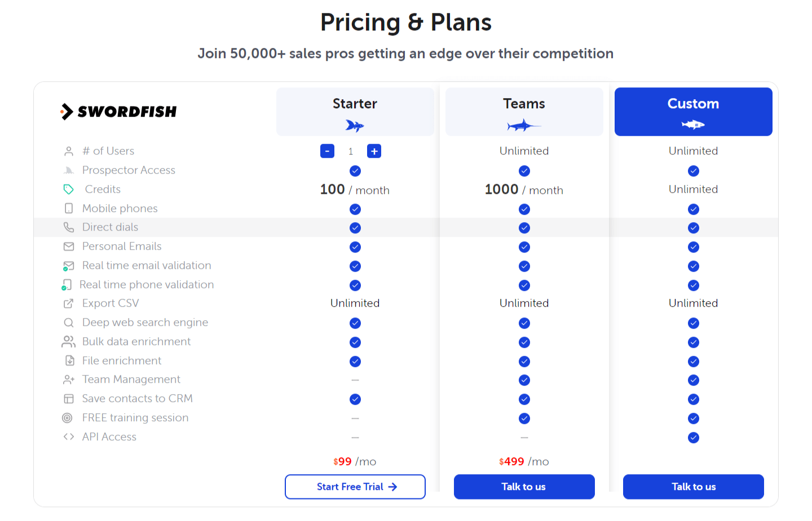Image resolution: width=812 pixels, height=521 pixels.
Task: Click the Swordfish logo
Action: click(118, 112)
